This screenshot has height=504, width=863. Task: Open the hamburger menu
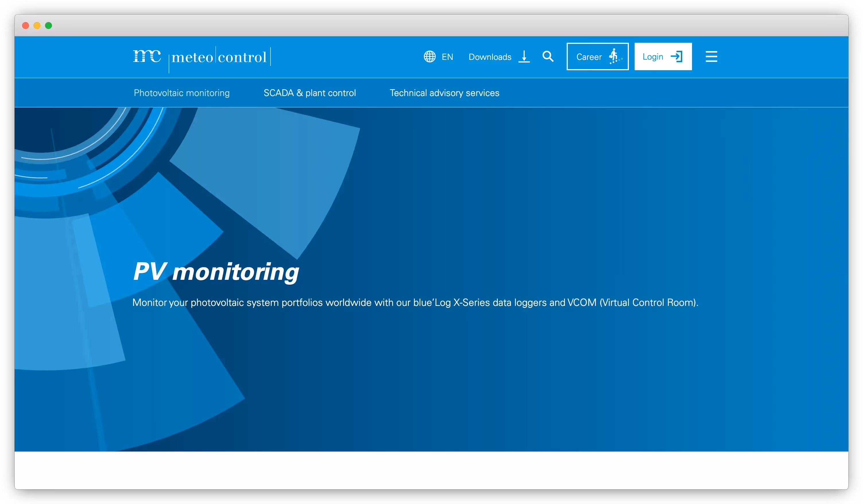click(711, 56)
